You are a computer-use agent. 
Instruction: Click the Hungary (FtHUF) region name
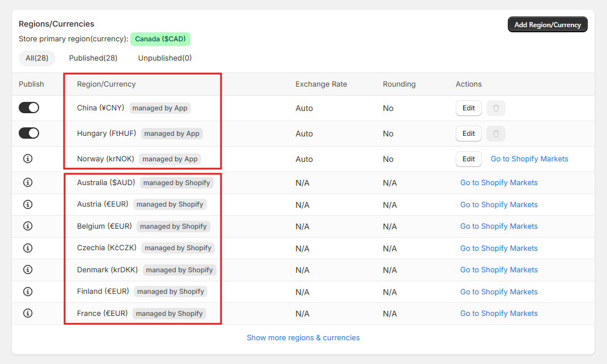click(107, 134)
